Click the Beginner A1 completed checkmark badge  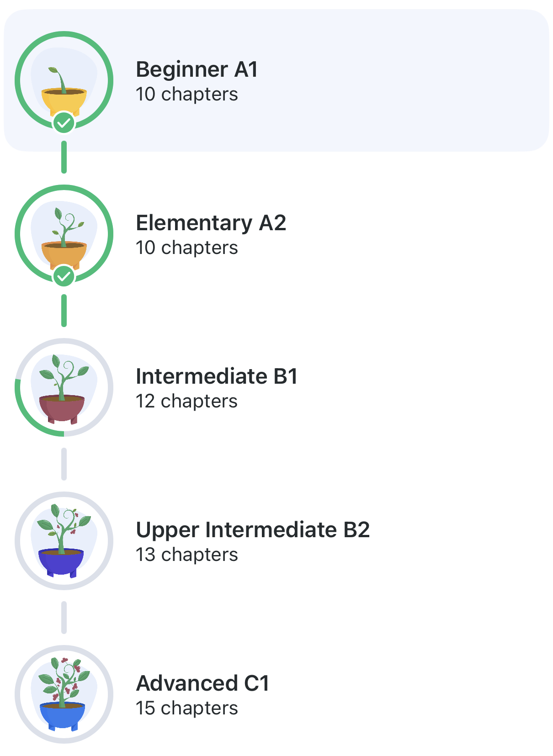[64, 122]
